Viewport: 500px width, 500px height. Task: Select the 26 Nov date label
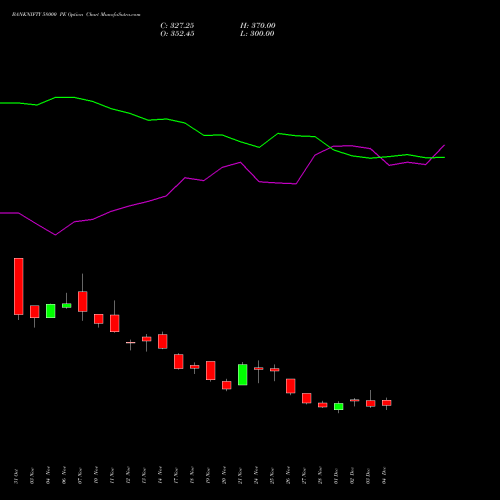[288, 475]
